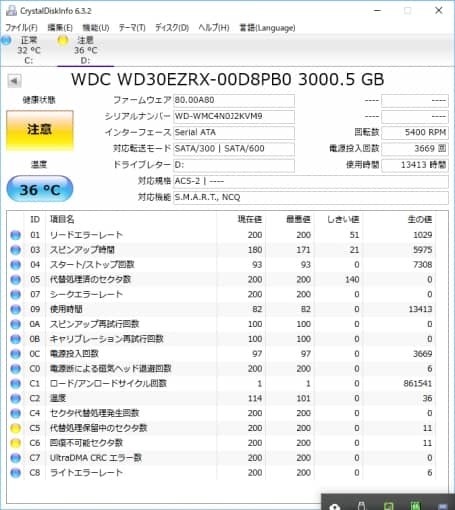Click the ID column header

pyautogui.click(x=35, y=219)
